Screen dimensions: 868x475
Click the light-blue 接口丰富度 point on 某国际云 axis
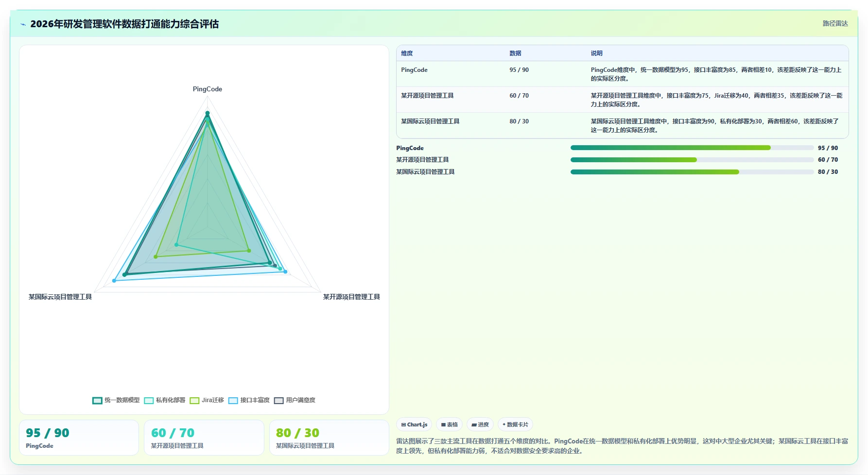114,281
